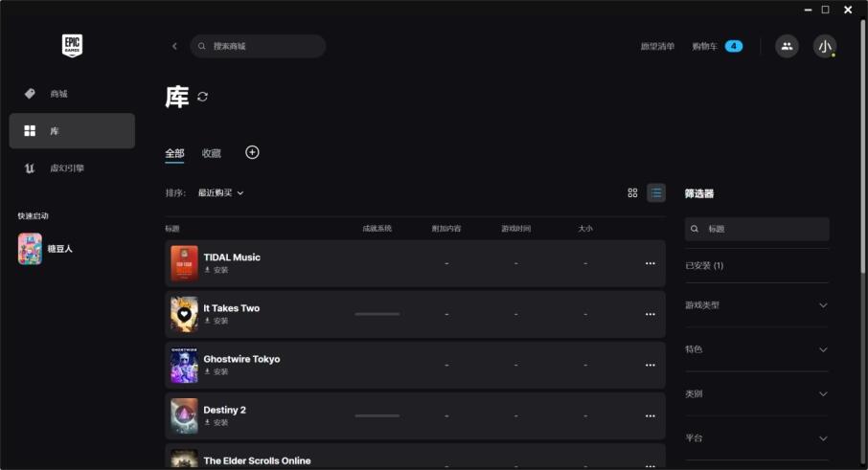Open the friends list icon
The width and height of the screenshot is (868, 470).
787,46
